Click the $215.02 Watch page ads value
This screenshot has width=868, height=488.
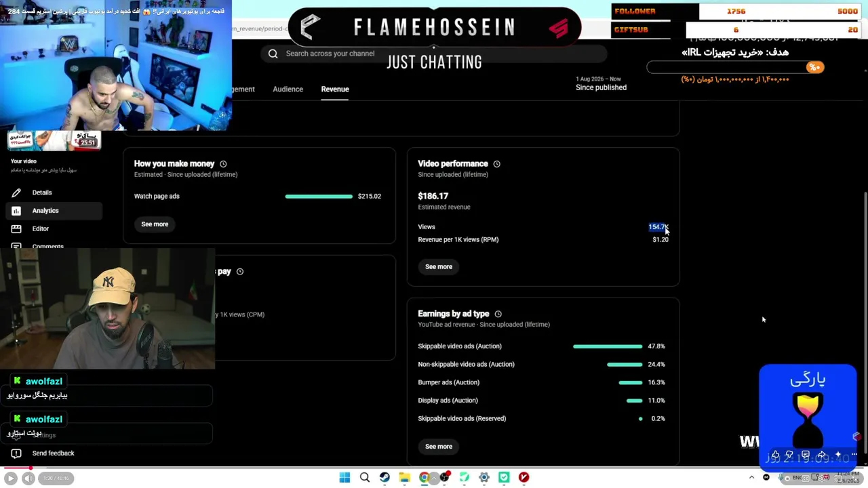pyautogui.click(x=369, y=197)
